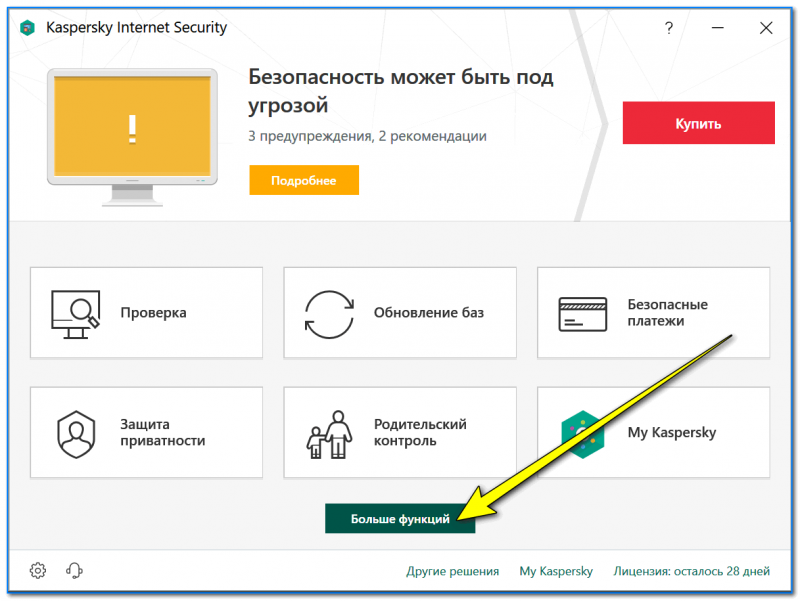The image size is (800, 601).
Task: Open the My Kaspersky footer link
Action: click(556, 571)
